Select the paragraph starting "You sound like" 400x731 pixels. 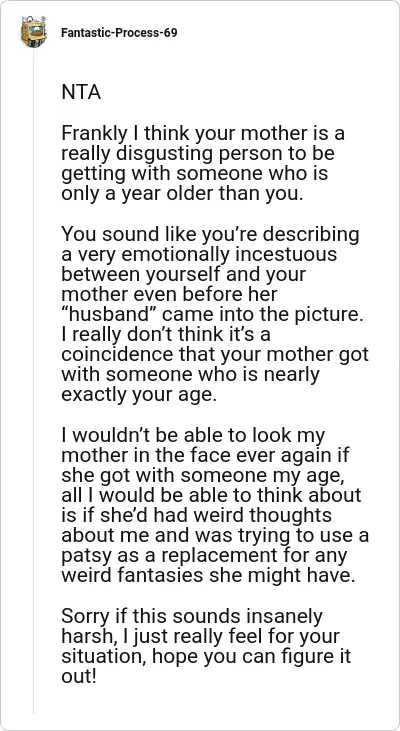pos(215,314)
